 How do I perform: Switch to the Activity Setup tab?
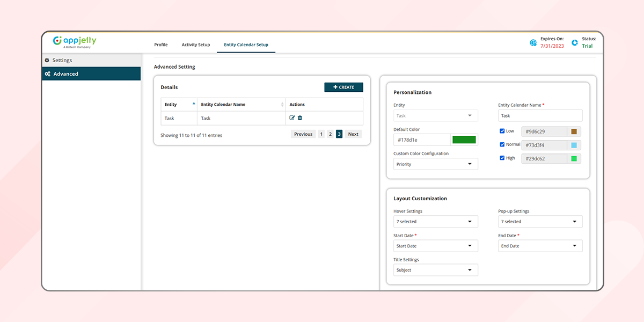coord(196,45)
